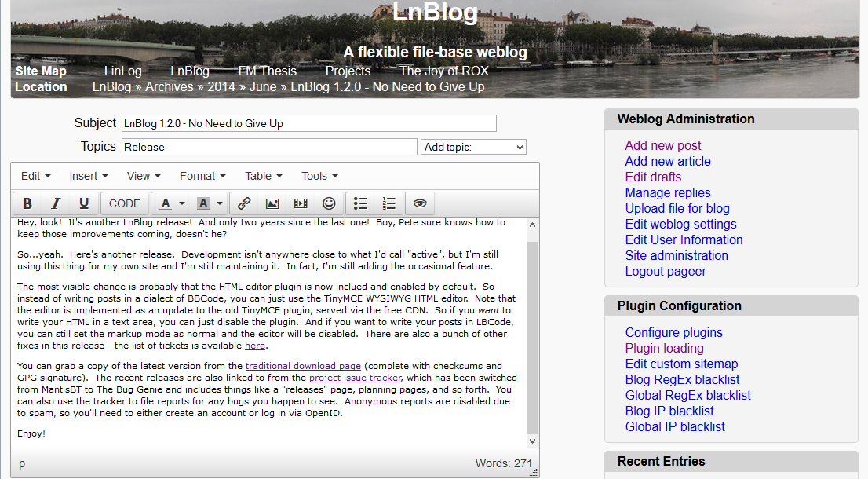Open the Add topic combo box
Screen dimensions: 868x479
click(473, 147)
